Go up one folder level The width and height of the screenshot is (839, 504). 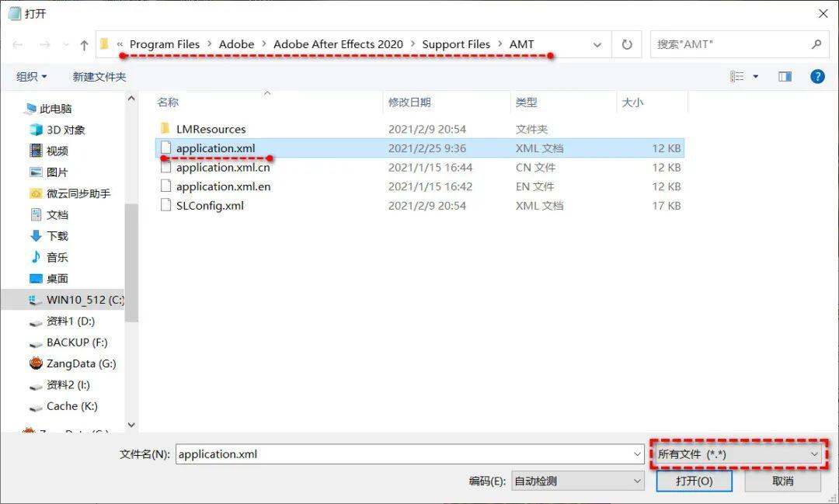(84, 45)
